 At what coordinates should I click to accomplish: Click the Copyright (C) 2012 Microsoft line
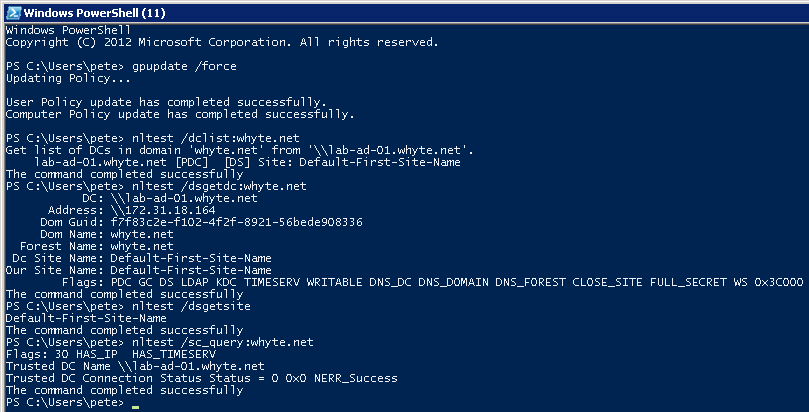pos(222,42)
